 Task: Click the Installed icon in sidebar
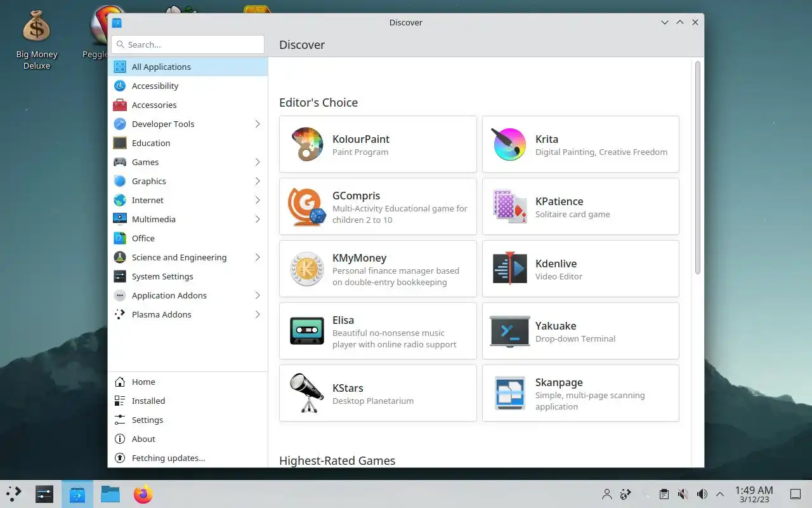click(120, 401)
